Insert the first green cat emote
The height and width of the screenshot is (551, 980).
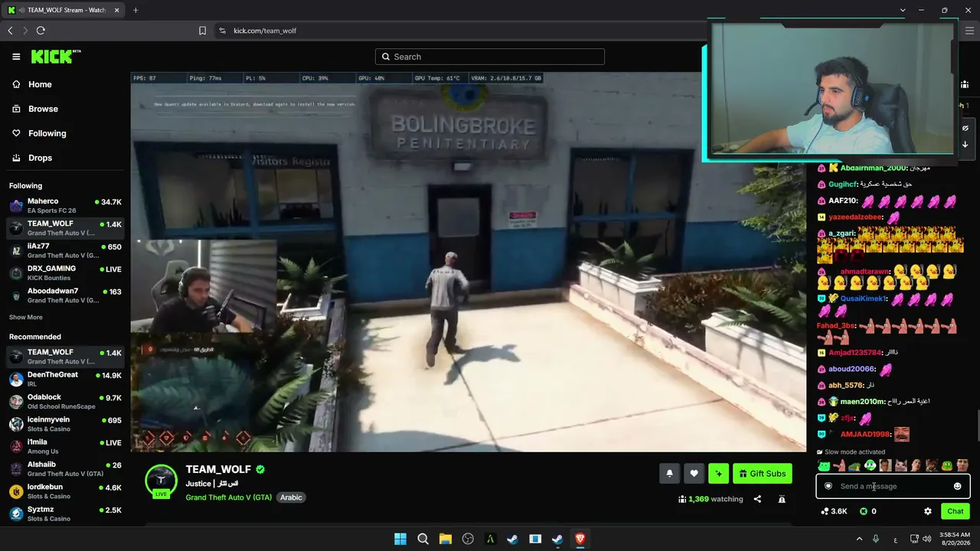tap(824, 465)
